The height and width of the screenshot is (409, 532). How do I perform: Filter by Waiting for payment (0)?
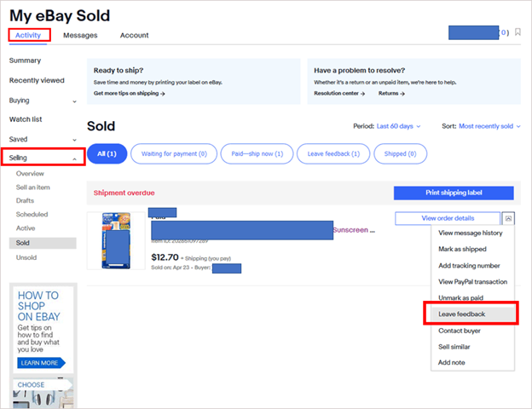pyautogui.click(x=174, y=153)
